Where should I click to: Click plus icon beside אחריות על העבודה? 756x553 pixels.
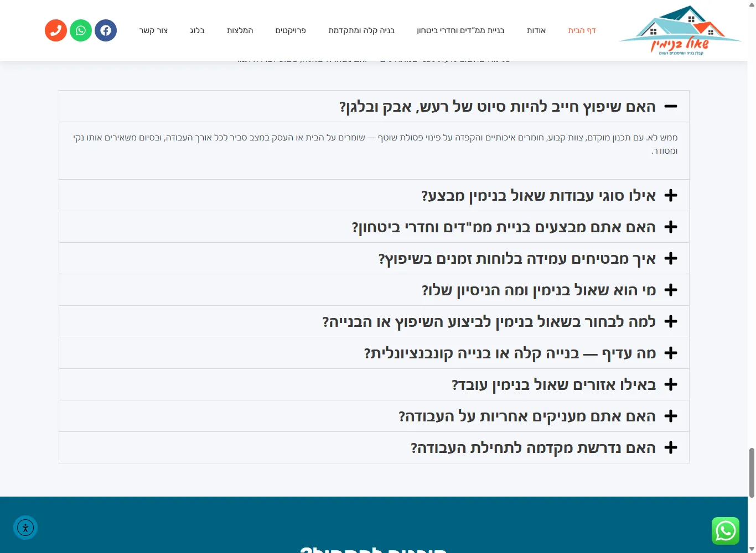point(671,416)
